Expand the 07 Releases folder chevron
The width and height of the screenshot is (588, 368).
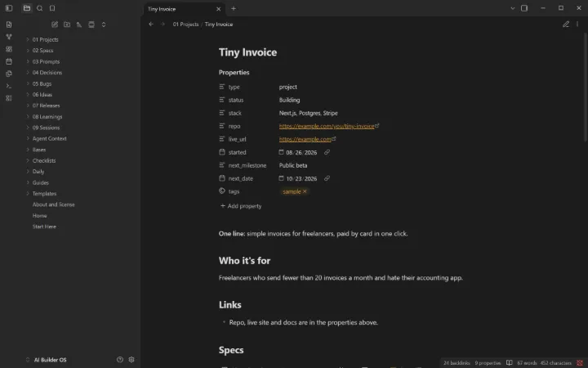tap(28, 105)
